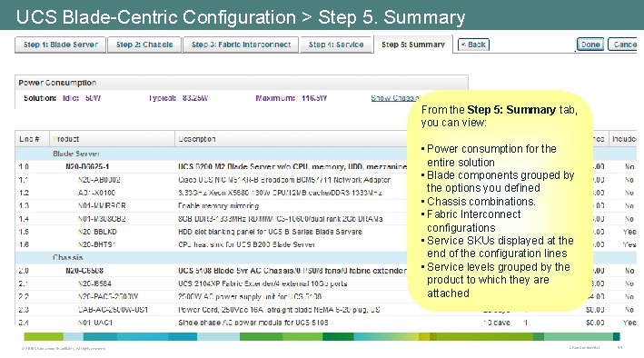Select product N20-B6625-1
The height and width of the screenshot is (358, 644).
[87, 167]
